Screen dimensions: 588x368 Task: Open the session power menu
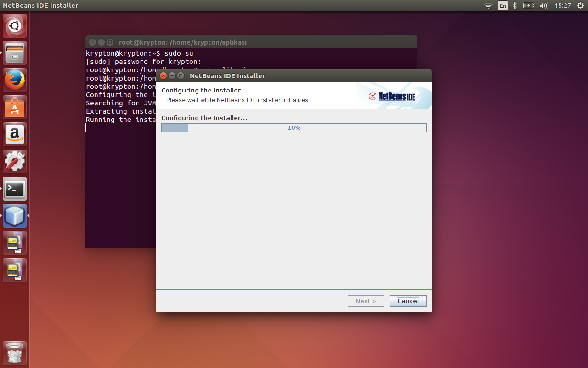(581, 6)
